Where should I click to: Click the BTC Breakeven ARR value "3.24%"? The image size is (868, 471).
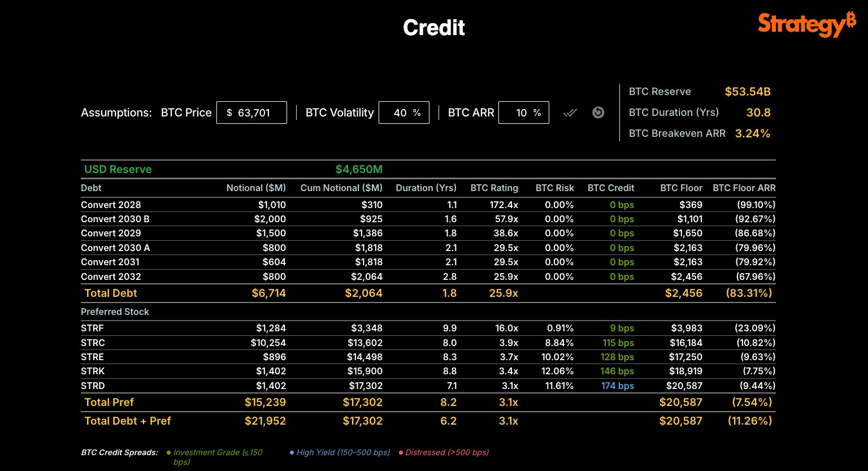753,133
